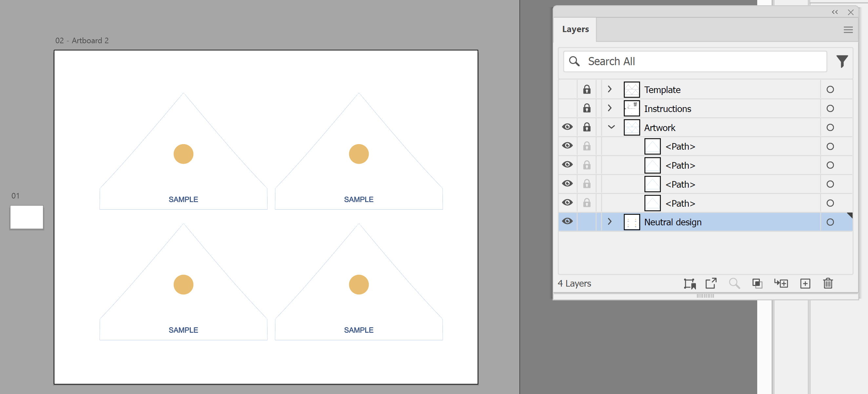This screenshot has width=868, height=394.
Task: Open the Layers panel hamburger menu
Action: [848, 29]
